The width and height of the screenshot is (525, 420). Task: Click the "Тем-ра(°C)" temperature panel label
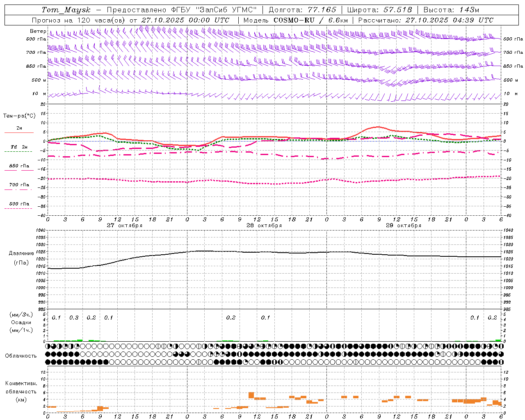click(20, 116)
